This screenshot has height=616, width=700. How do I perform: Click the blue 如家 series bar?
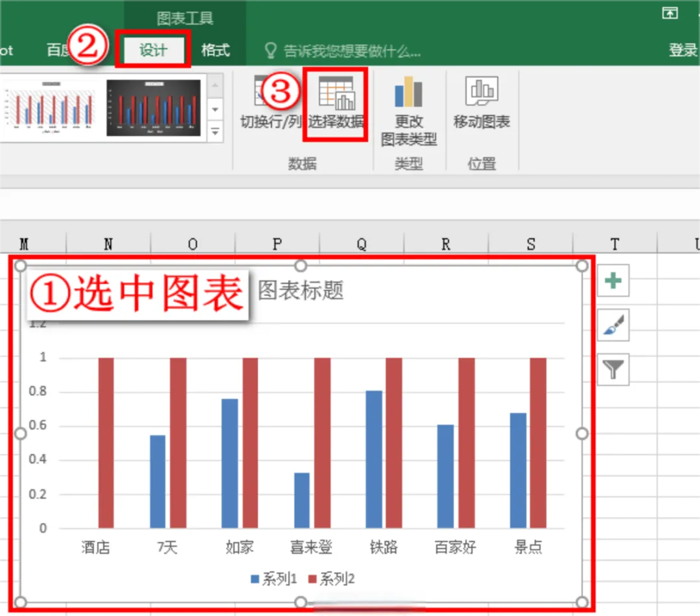(x=229, y=463)
